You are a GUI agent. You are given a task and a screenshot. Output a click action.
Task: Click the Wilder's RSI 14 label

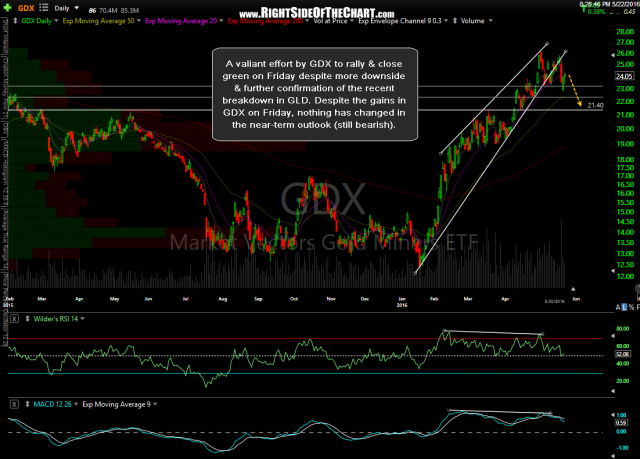click(56, 319)
